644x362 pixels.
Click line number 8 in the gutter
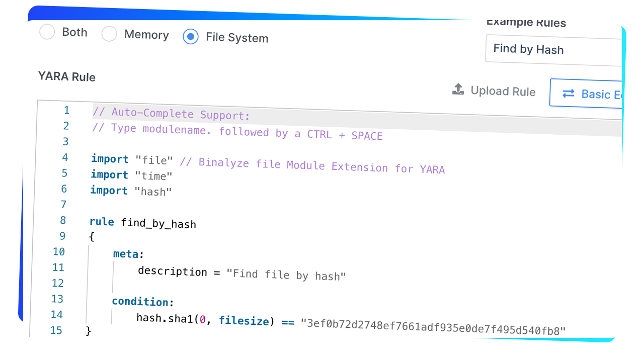point(63,220)
